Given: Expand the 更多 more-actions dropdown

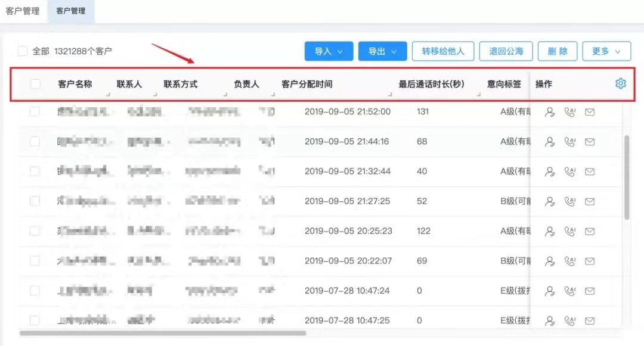Looking at the screenshot, I should pyautogui.click(x=606, y=51).
